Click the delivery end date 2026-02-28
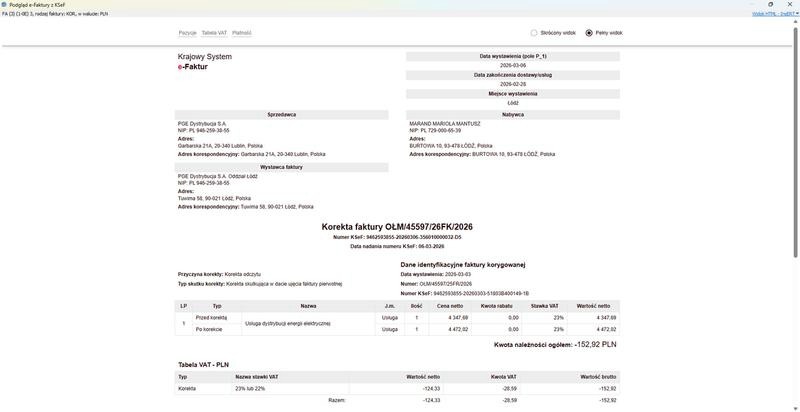This screenshot has height=412, width=800. point(513,84)
